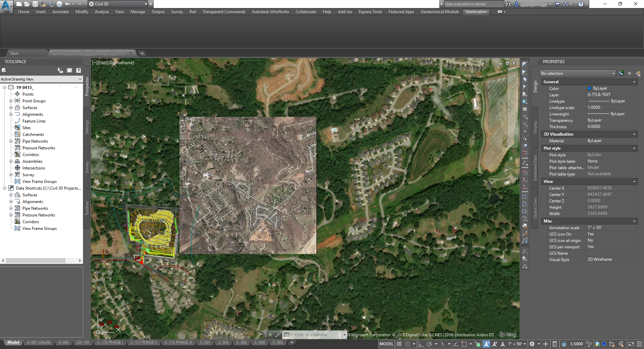Click the MODEL button in the status bar
The image size is (644, 349).
(386, 344)
